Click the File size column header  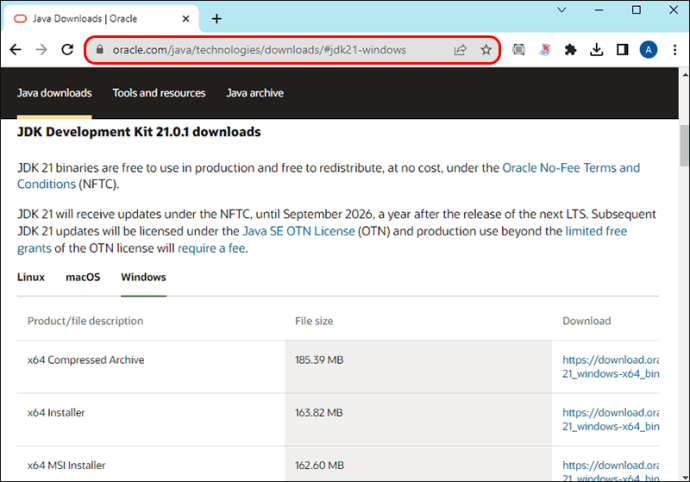pyautogui.click(x=314, y=321)
